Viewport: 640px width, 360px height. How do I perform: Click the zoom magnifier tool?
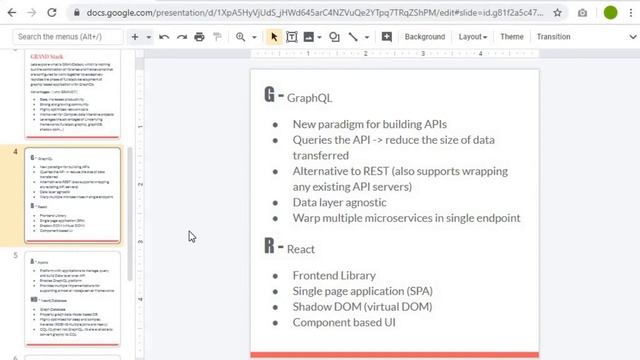point(240,37)
